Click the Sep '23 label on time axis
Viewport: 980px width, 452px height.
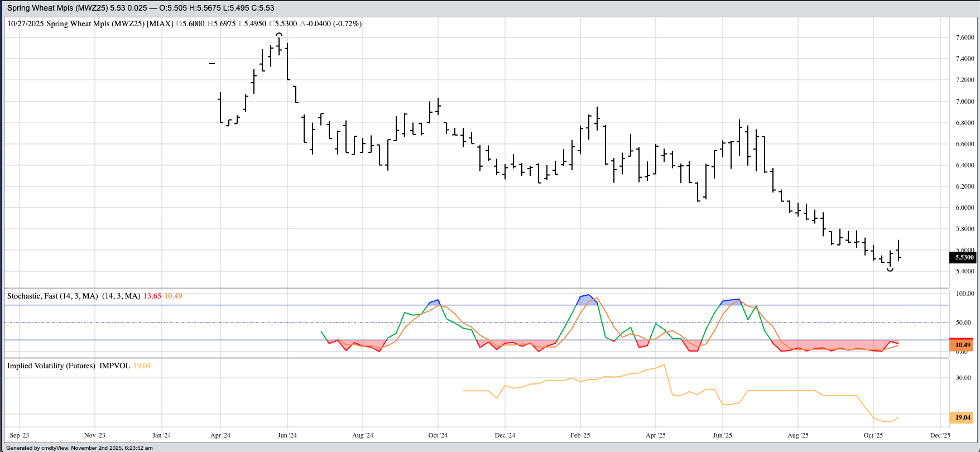(20, 435)
